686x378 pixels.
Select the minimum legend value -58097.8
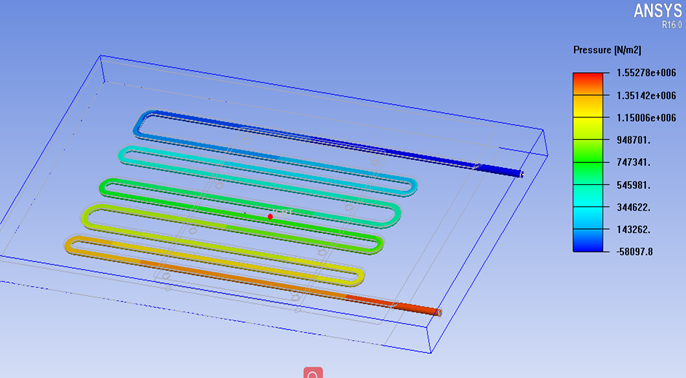pos(634,252)
